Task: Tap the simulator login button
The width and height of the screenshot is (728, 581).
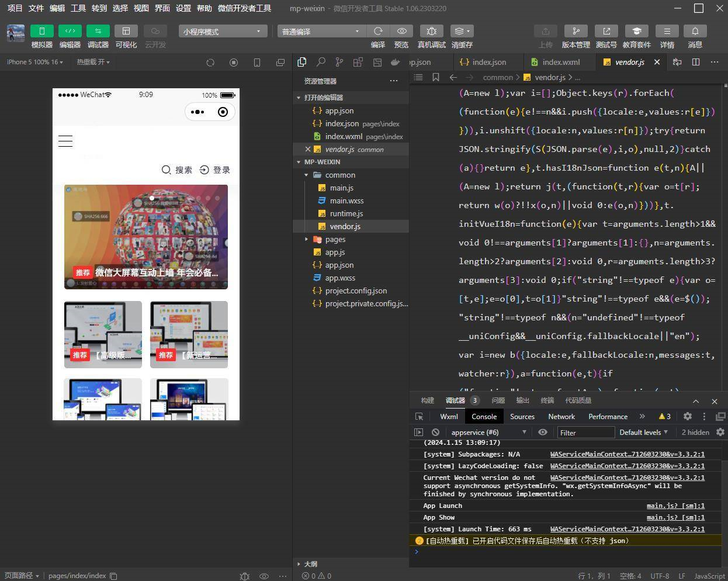Action: coord(214,170)
